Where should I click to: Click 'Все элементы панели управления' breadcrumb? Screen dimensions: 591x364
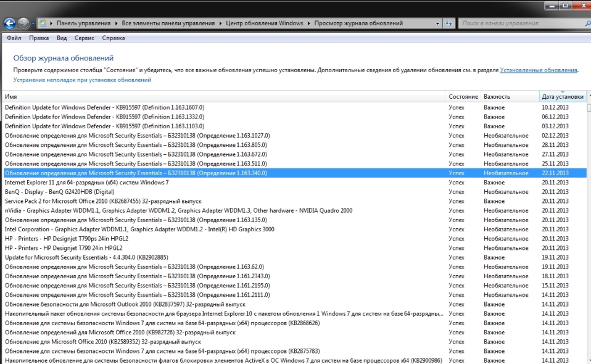(169, 23)
